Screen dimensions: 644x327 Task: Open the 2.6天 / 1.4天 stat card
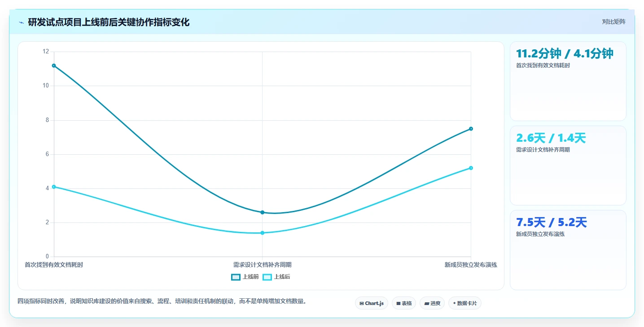[568, 166]
